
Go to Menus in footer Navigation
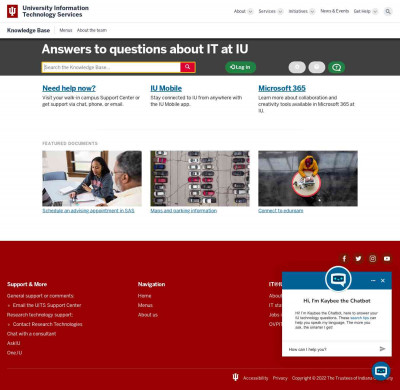coord(145,305)
